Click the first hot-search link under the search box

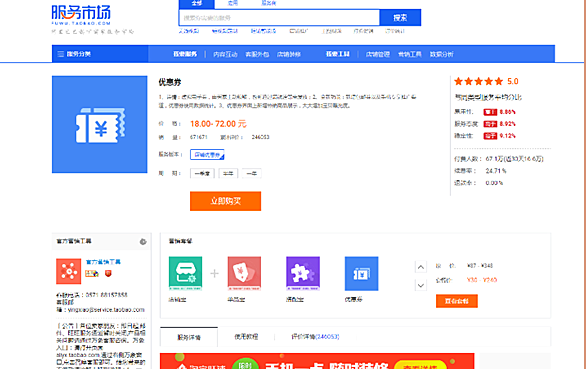coord(189,31)
